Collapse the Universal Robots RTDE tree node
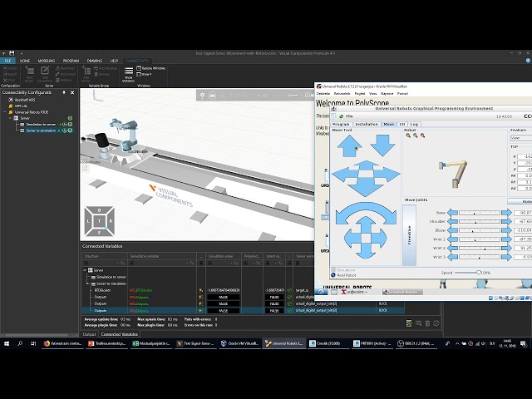This screenshot has height=399, width=532. [x=4, y=111]
